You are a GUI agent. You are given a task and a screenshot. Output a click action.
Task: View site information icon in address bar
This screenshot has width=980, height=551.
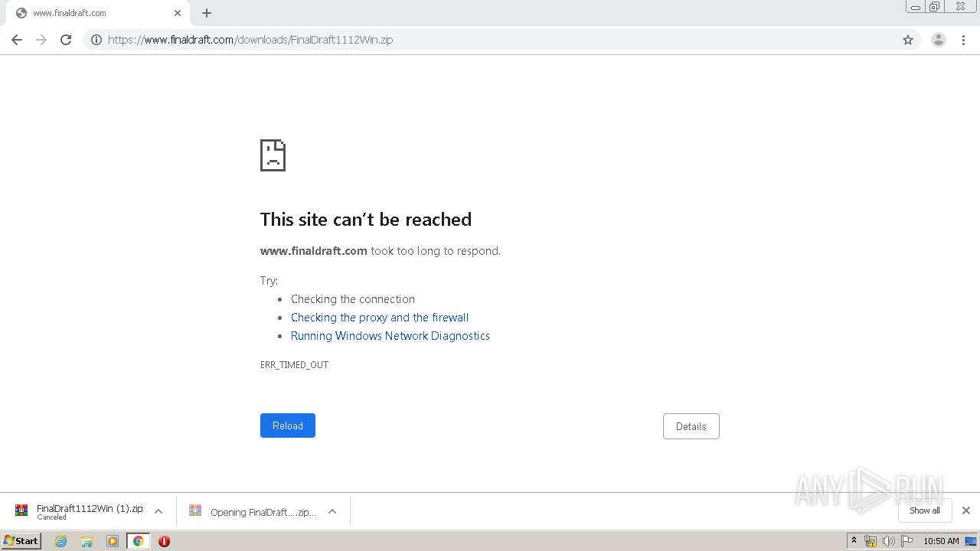click(96, 40)
